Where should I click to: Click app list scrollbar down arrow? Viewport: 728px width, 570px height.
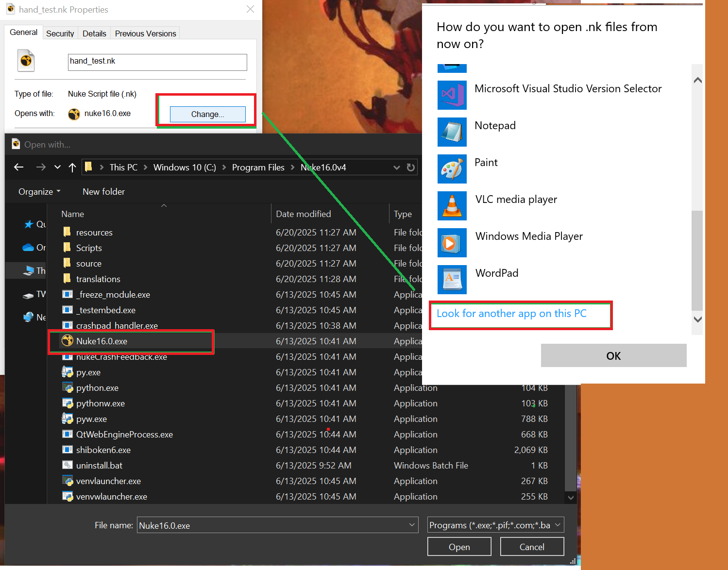697,319
